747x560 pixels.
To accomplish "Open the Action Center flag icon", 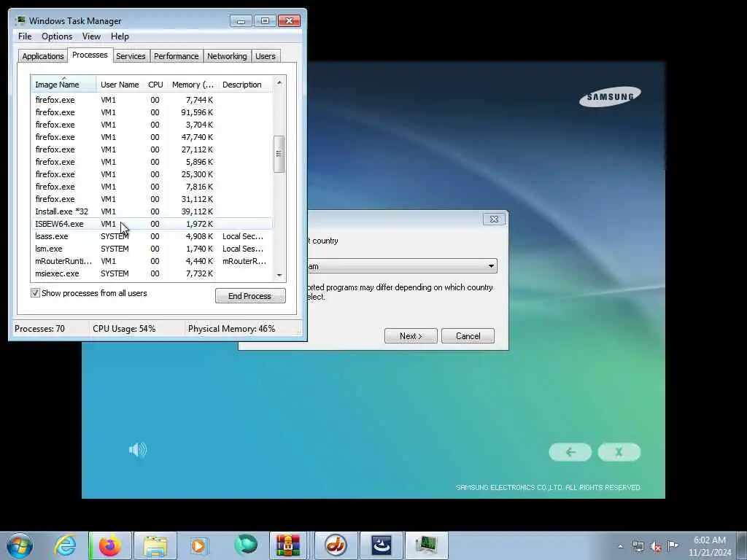I will point(673,545).
